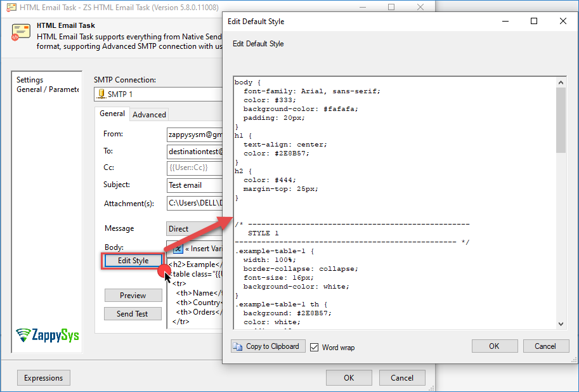Select General / Parameters in Settings list
Screen dimensions: 579x392
coord(48,89)
